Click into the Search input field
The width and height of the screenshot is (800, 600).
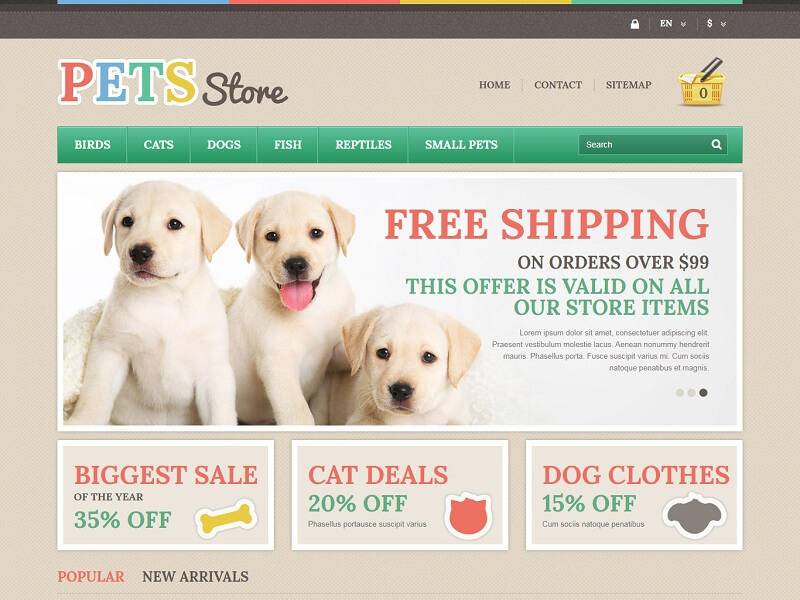pos(645,144)
